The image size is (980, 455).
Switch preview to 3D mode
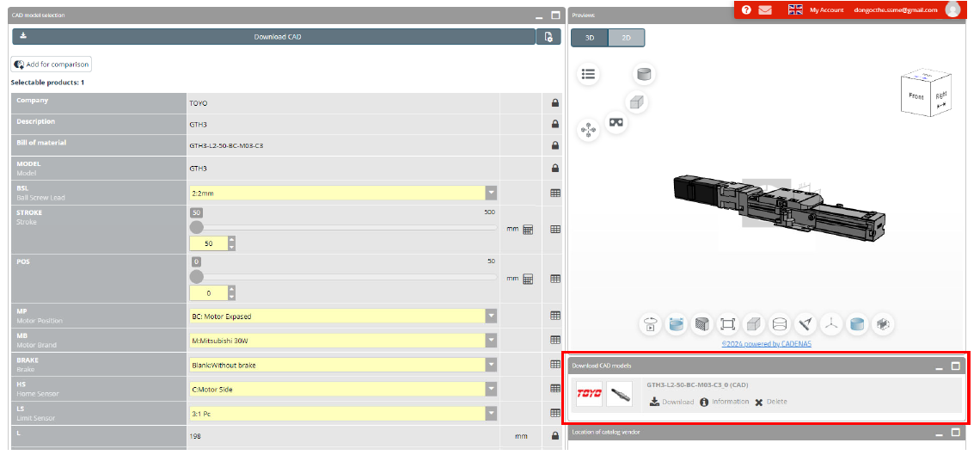[590, 38]
